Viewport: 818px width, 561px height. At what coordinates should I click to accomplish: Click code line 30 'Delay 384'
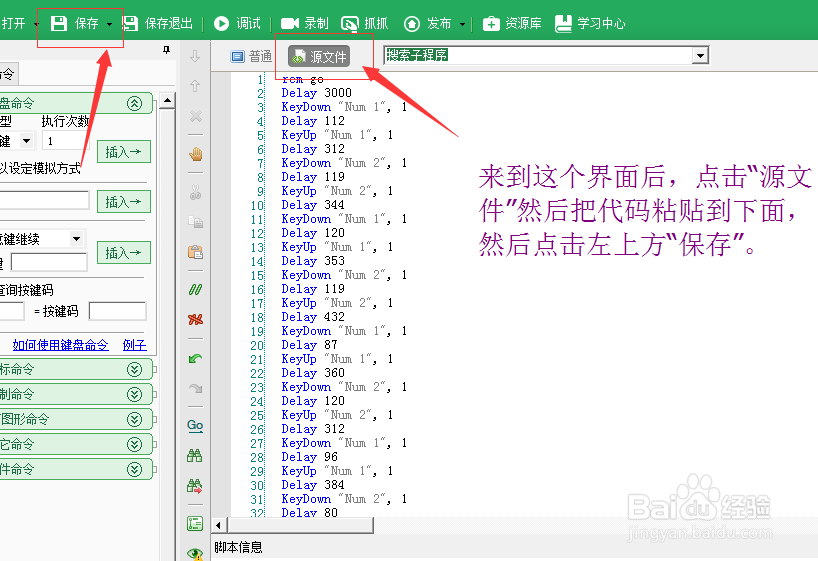point(313,485)
